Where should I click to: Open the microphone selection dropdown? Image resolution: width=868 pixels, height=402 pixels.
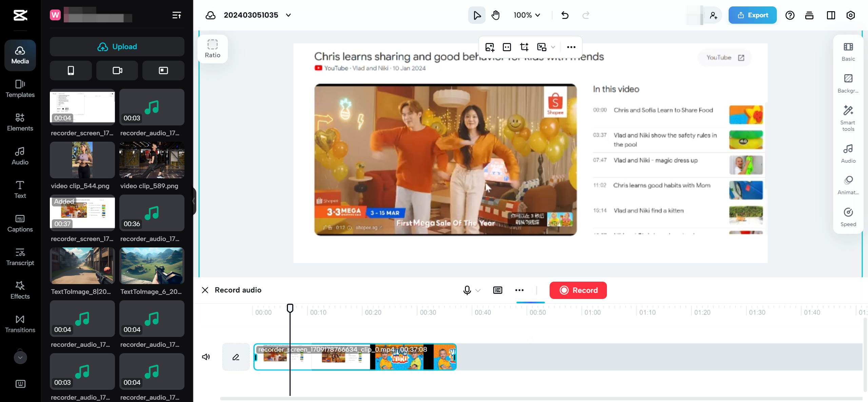(478, 290)
